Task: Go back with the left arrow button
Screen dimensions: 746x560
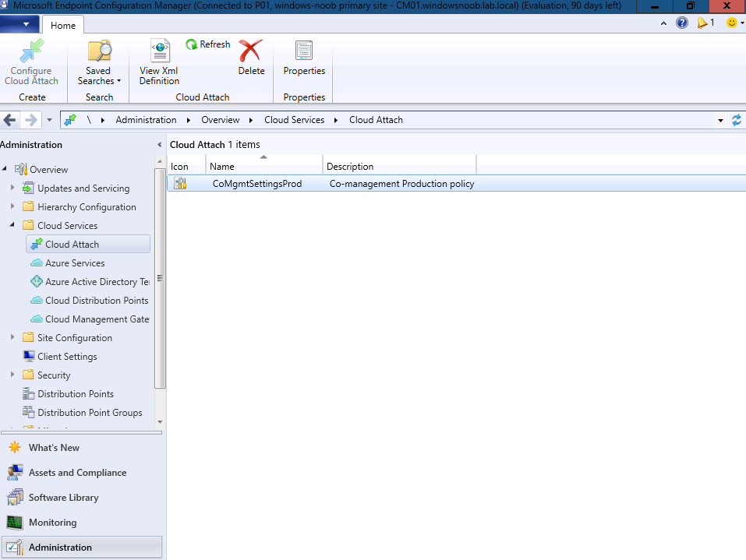Action: pos(9,120)
